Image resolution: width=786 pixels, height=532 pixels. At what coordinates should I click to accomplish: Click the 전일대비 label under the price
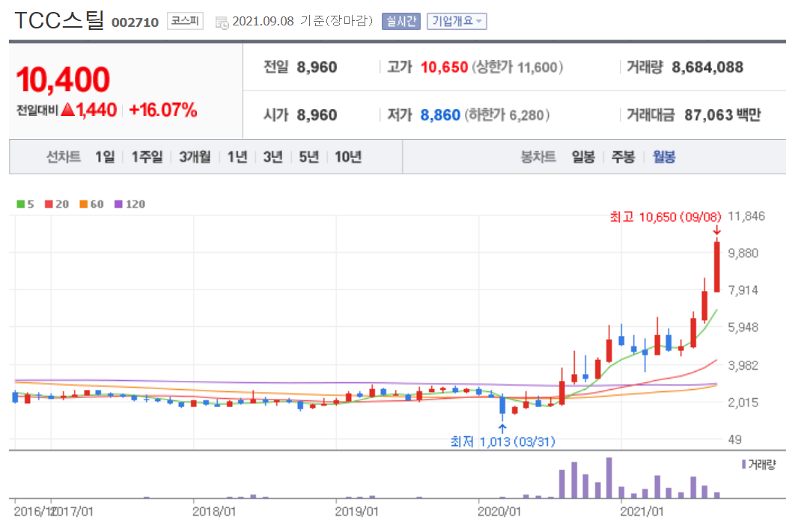pyautogui.click(x=37, y=110)
